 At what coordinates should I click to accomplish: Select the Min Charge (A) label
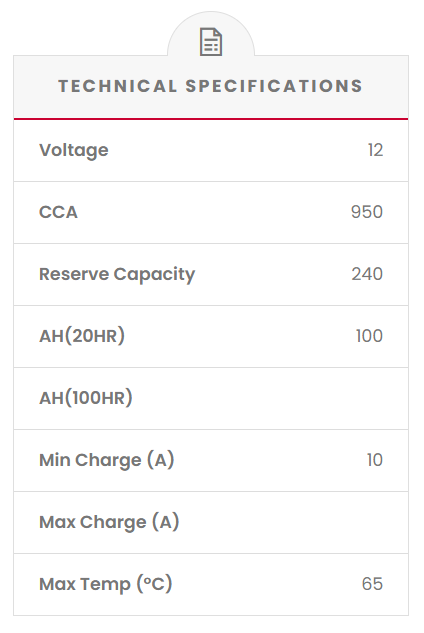(107, 460)
